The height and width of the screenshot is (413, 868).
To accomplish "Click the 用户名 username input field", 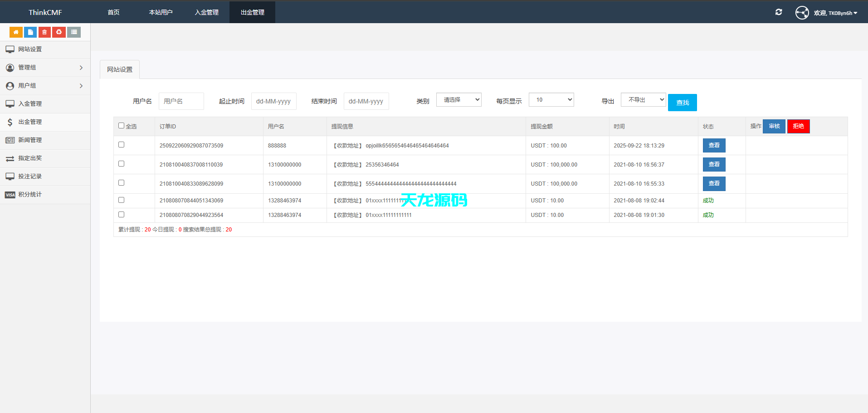I will [x=181, y=101].
